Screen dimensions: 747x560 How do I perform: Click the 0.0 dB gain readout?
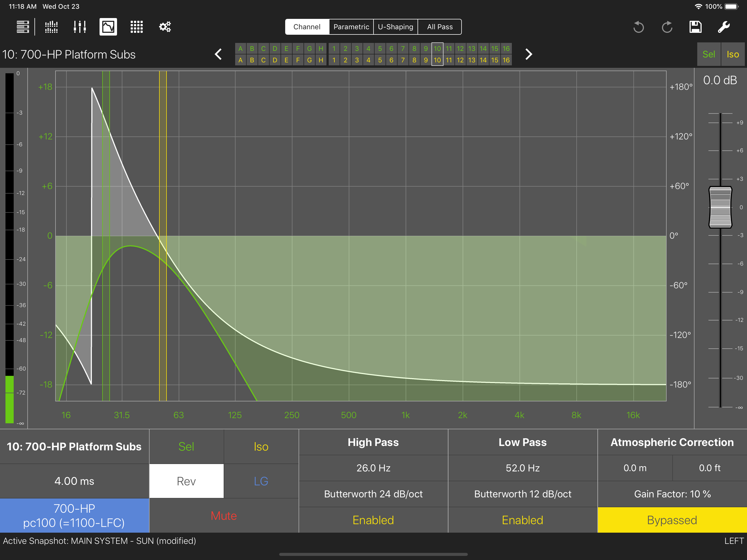click(720, 80)
